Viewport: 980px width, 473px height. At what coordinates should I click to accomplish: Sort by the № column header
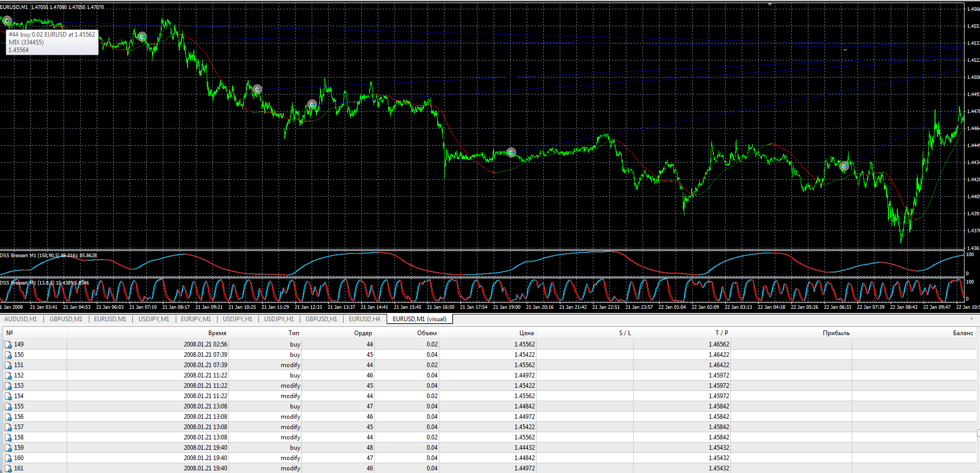pyautogui.click(x=34, y=333)
